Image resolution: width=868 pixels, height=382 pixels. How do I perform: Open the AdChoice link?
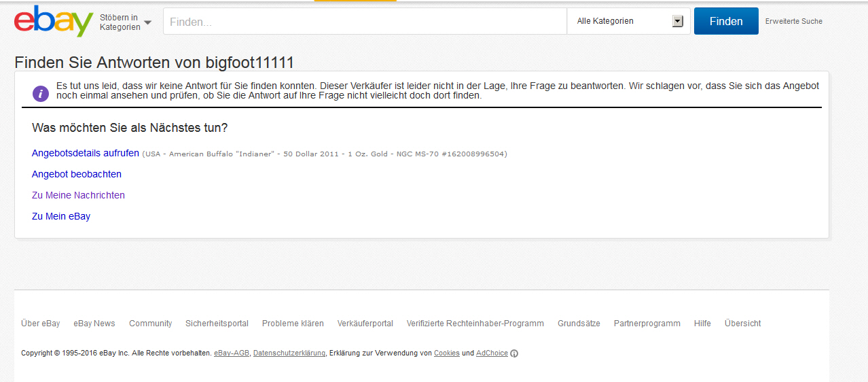[492, 353]
